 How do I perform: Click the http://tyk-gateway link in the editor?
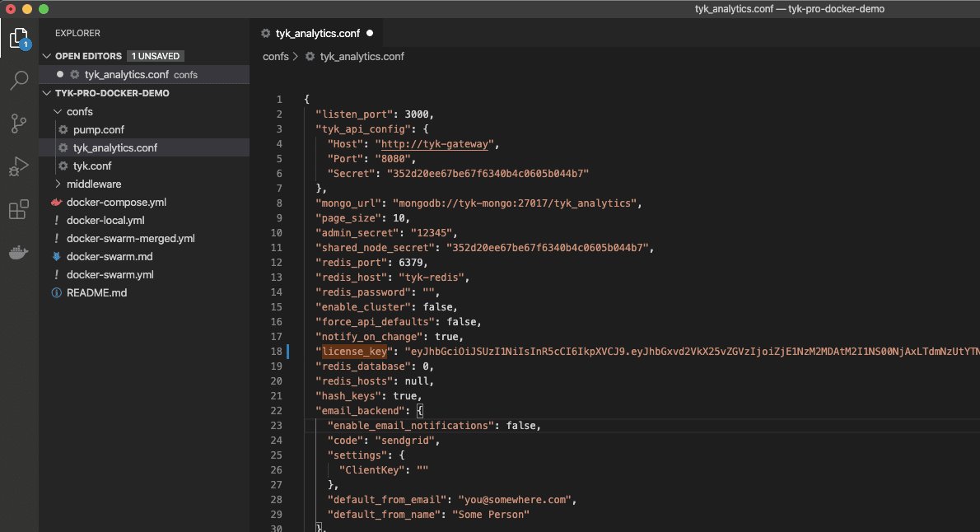(x=435, y=143)
